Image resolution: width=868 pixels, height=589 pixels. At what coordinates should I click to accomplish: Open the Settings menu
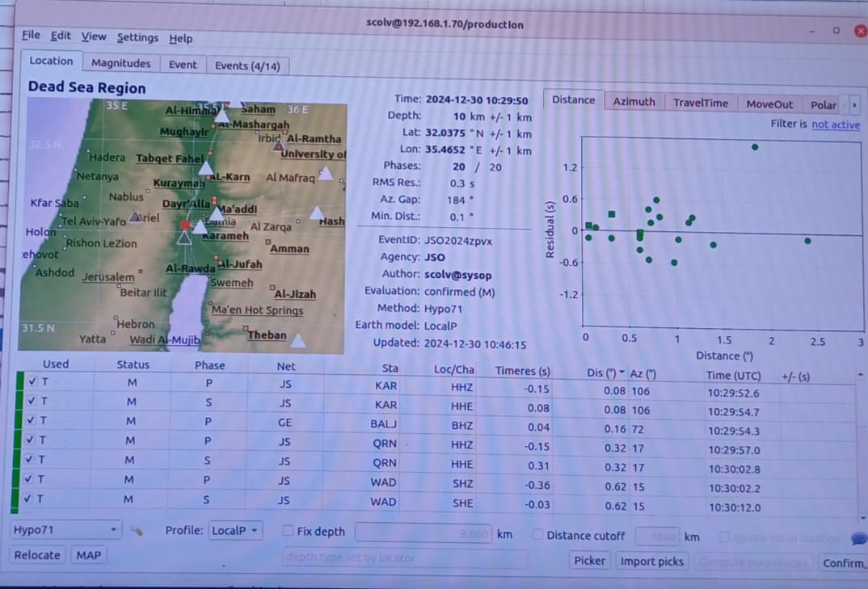(137, 37)
